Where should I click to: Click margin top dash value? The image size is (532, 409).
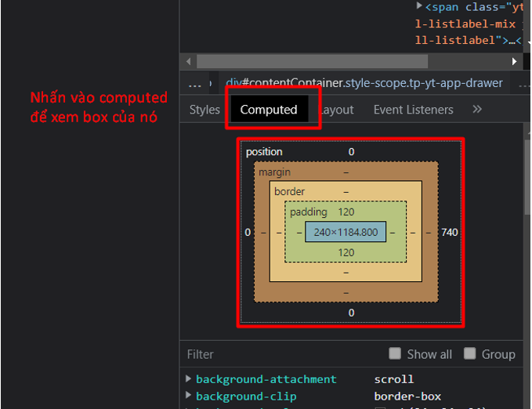(346, 172)
